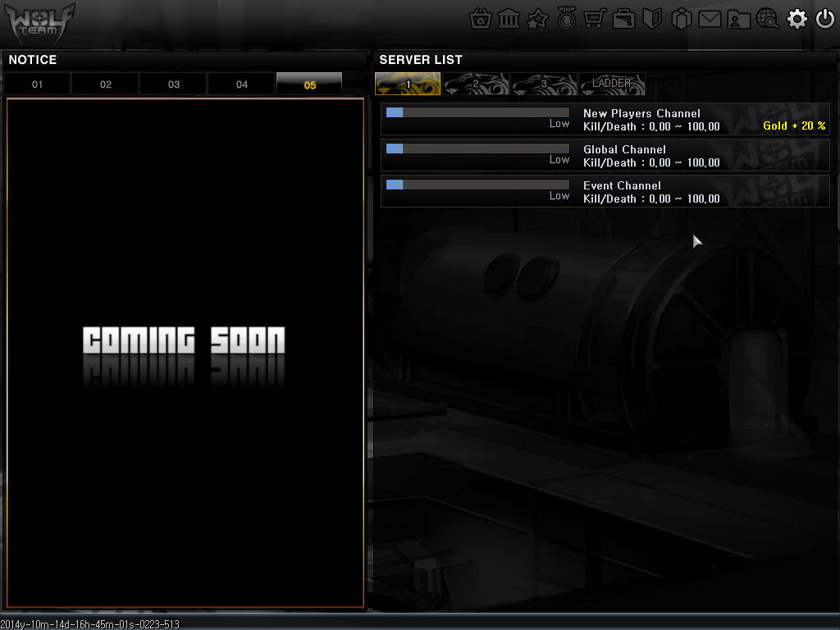This screenshot has width=840, height=630.
Task: Select the LADDER server tab
Action: (612, 84)
